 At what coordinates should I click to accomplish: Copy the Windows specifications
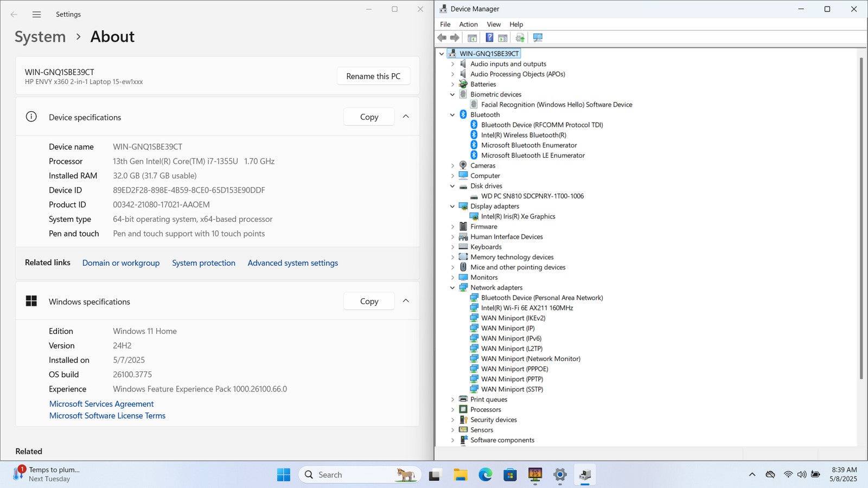pos(369,301)
